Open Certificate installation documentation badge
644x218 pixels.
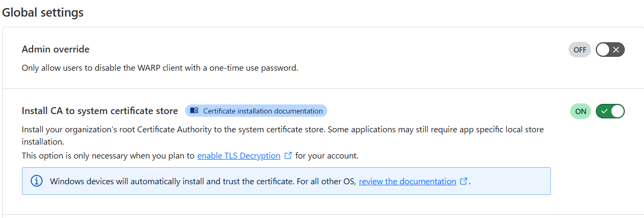pos(256,111)
